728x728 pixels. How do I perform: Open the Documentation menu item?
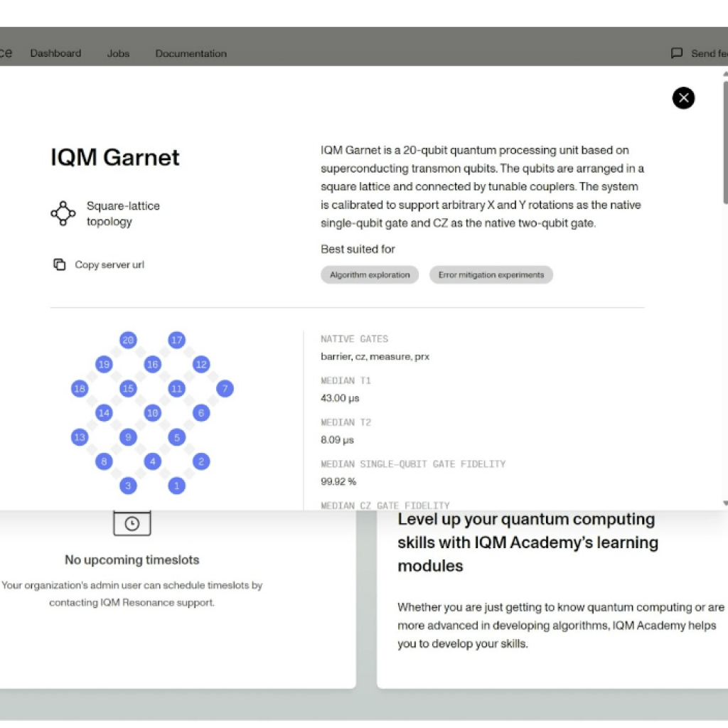click(x=191, y=53)
